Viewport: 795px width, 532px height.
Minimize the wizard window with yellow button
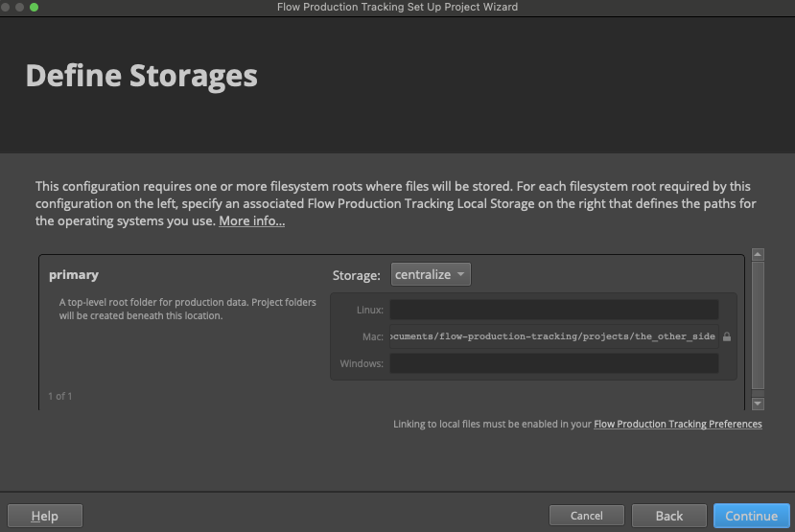pos(20,7)
